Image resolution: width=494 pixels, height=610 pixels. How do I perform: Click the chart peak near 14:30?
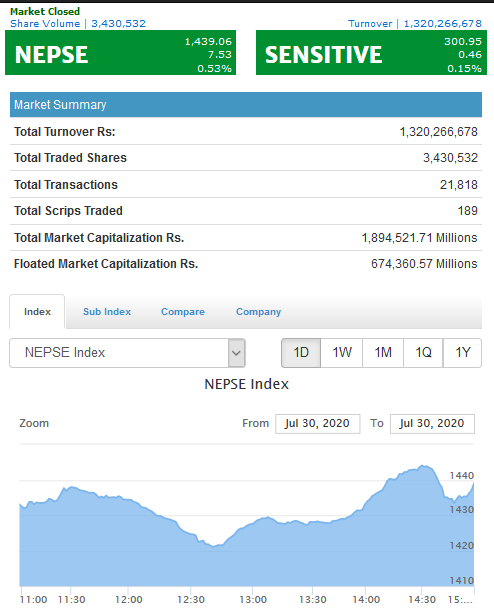pos(423,466)
